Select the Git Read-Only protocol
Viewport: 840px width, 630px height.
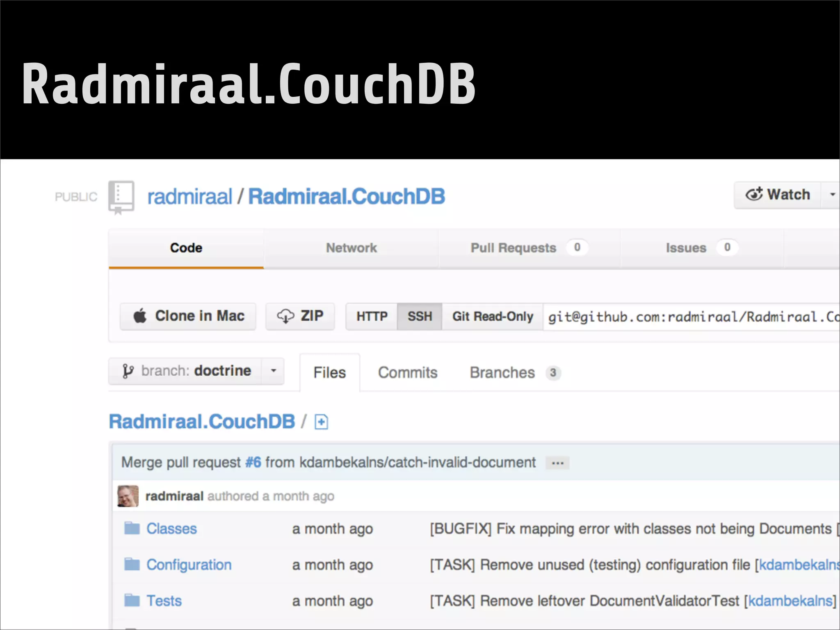[x=493, y=317]
